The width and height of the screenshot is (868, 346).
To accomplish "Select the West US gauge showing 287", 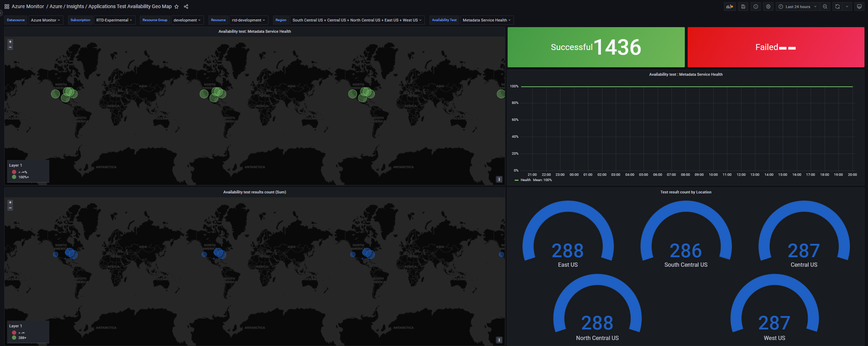I will point(774,307).
